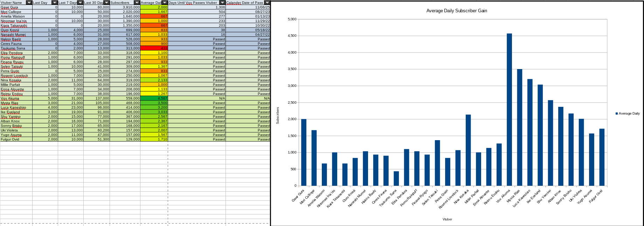644x226 pixels.
Task: Select the chart title Average Daily Subscriber Gain
Action: 456,11
